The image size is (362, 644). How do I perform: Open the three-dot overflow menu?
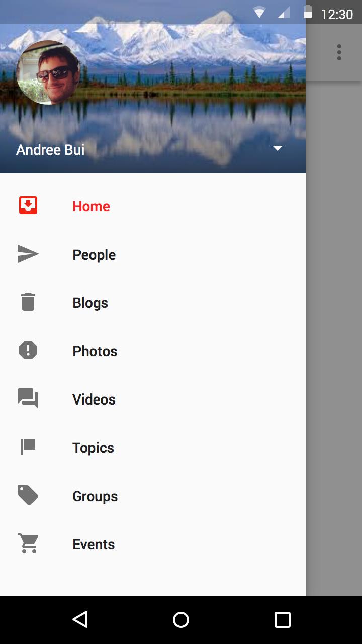339,52
